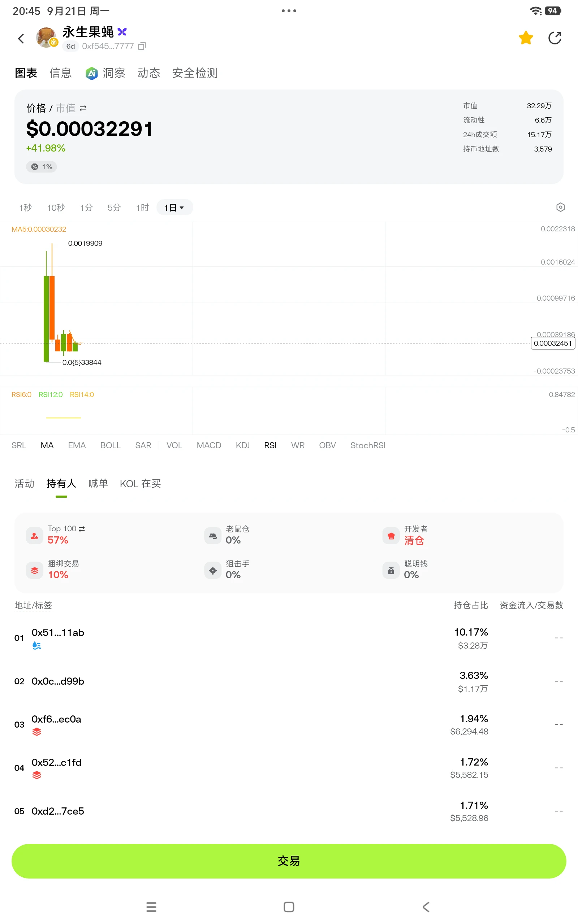Open the 安全检测 tab
The width and height of the screenshot is (578, 924).
click(x=195, y=73)
